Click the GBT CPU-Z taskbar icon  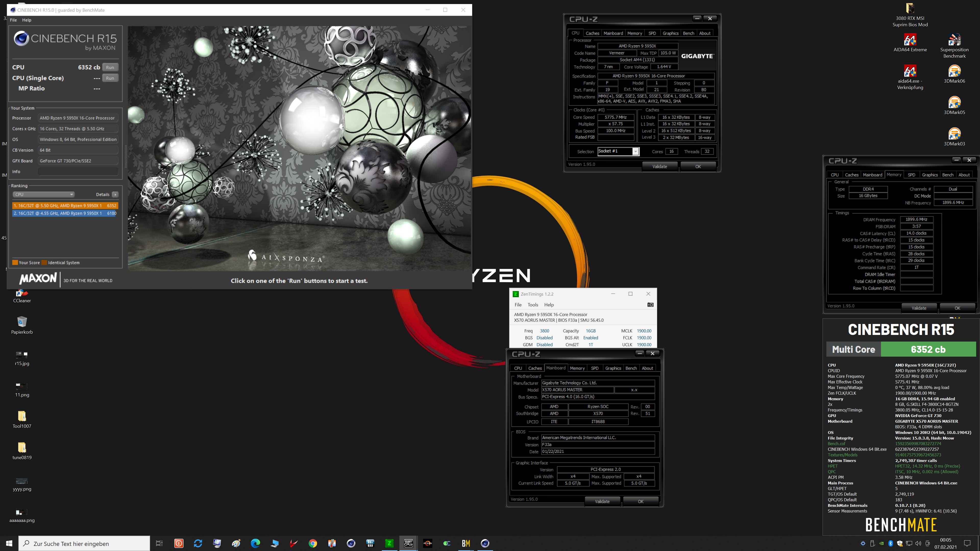click(x=408, y=543)
